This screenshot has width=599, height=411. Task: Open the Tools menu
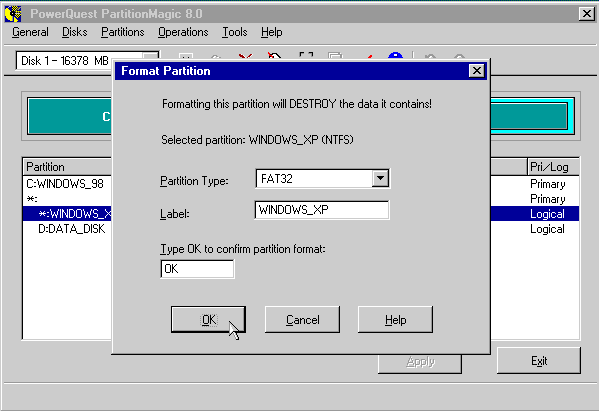click(235, 32)
